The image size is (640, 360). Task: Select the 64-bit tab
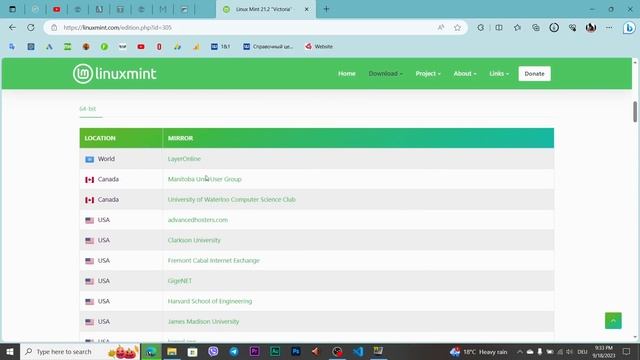(88, 109)
